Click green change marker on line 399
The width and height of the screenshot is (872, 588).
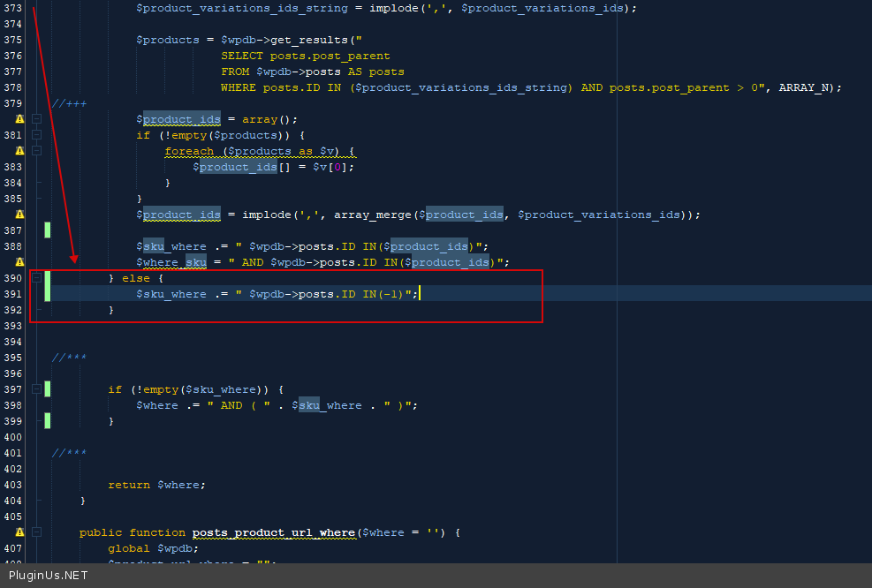coord(48,421)
